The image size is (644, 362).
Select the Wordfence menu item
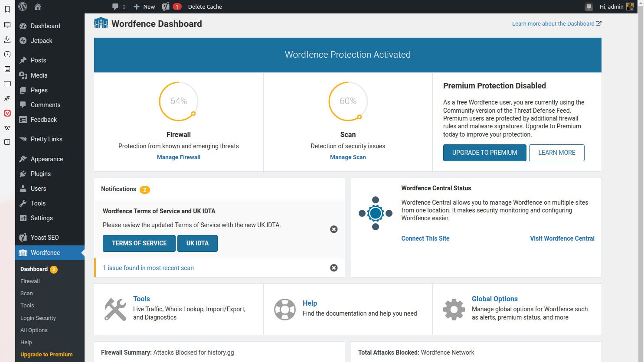(x=50, y=253)
